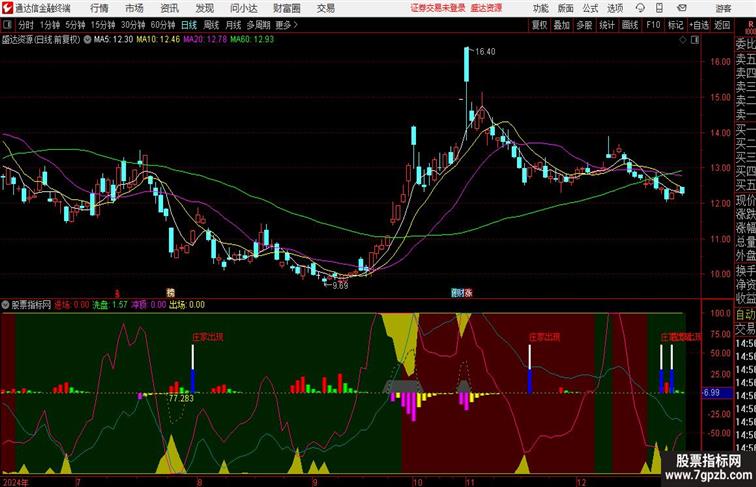
Task: Click the TongDaXin red logo icon
Action: coord(7,8)
